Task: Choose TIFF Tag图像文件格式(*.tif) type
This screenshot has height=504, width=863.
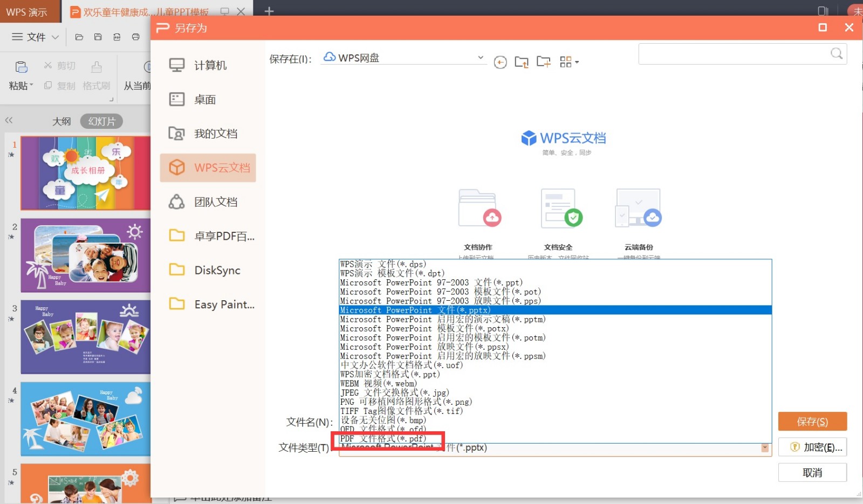Action: [x=555, y=411]
